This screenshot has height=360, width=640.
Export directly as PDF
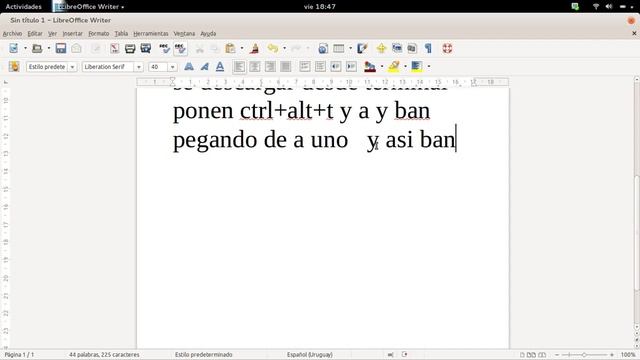tap(115, 48)
